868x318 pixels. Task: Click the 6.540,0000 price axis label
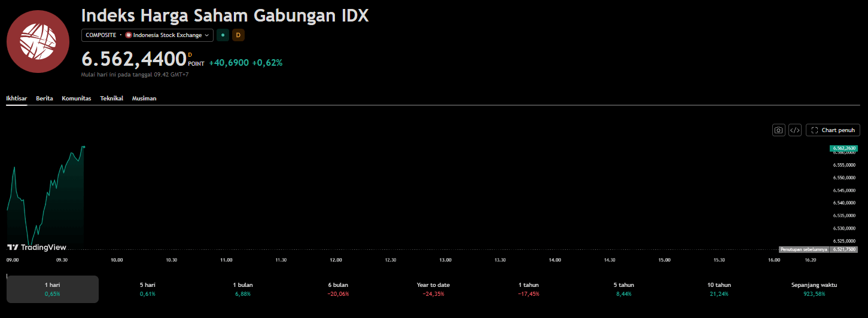click(x=843, y=203)
